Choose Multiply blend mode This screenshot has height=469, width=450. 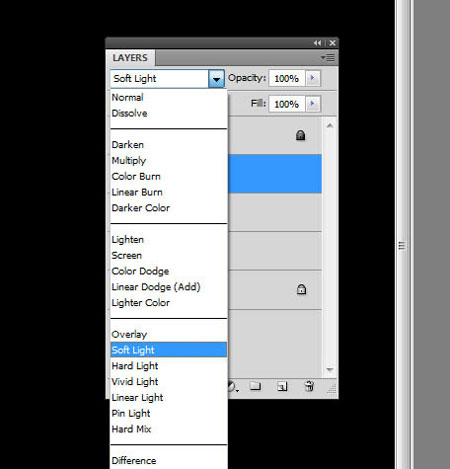coord(169,161)
